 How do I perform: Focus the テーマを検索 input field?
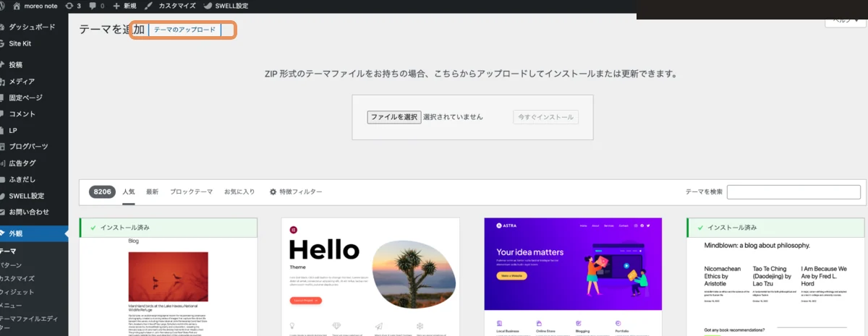pyautogui.click(x=793, y=192)
